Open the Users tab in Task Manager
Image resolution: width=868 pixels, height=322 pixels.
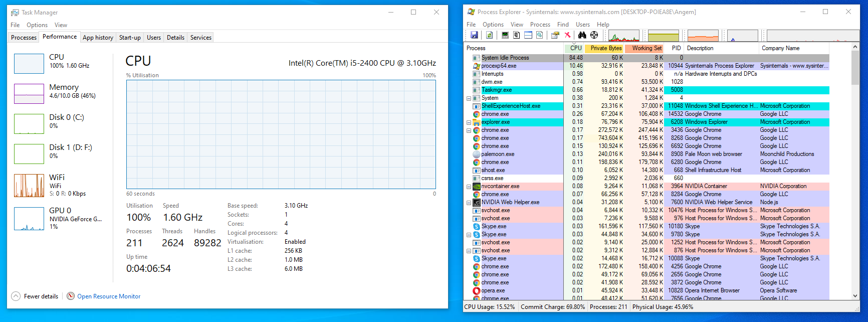(154, 37)
